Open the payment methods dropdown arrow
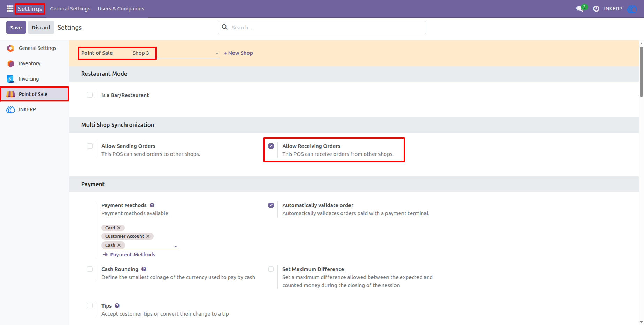This screenshot has height=325, width=644. pos(176,247)
